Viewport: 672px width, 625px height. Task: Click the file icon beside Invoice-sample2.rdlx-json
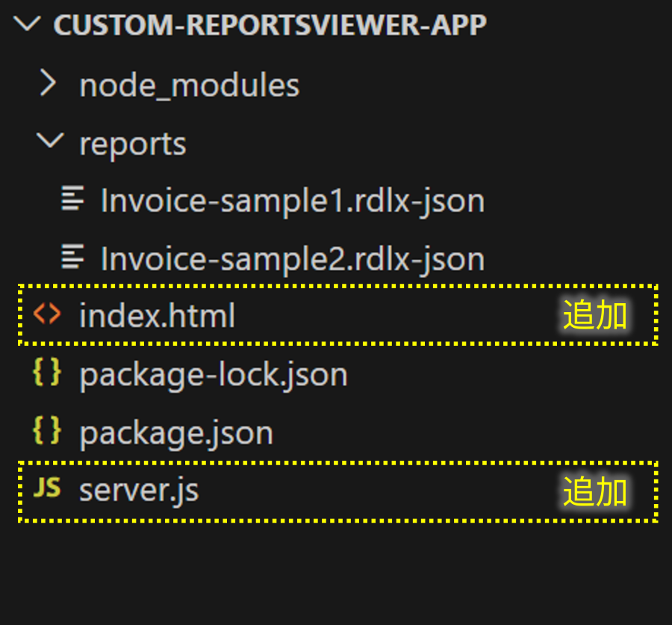[72, 258]
